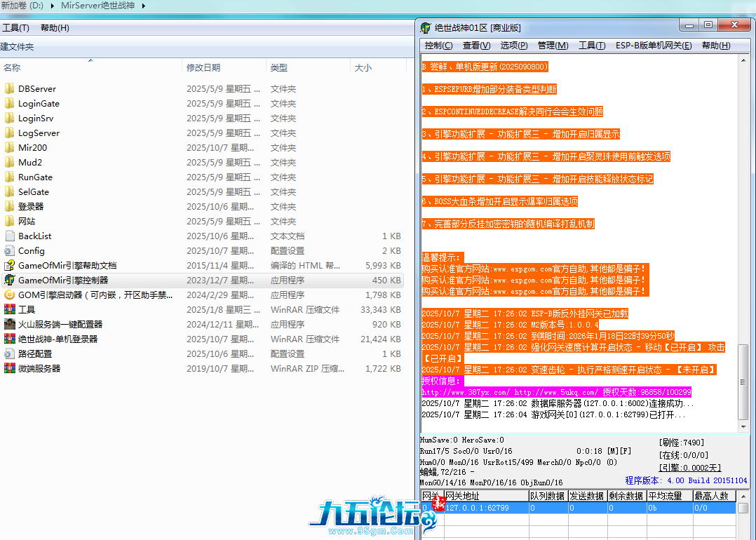The image size is (756, 540).
Task: Click the 微端服务器 ZIP archive icon
Action: (x=9, y=368)
